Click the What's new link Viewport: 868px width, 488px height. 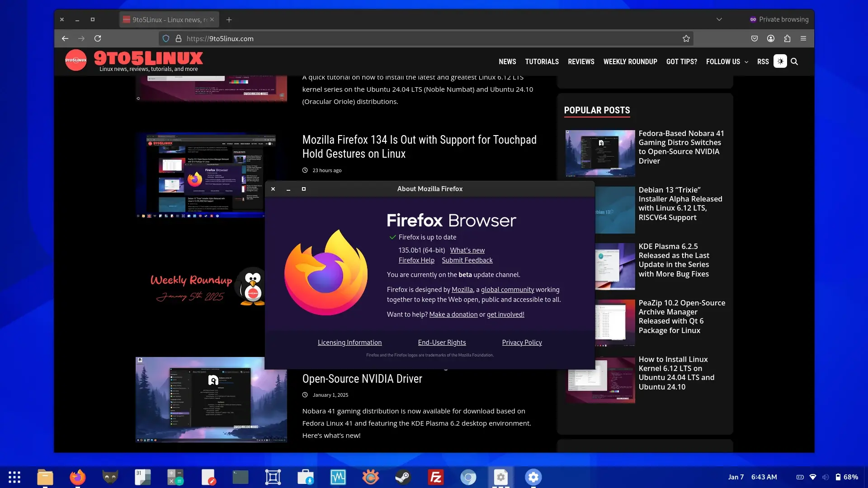(x=467, y=250)
